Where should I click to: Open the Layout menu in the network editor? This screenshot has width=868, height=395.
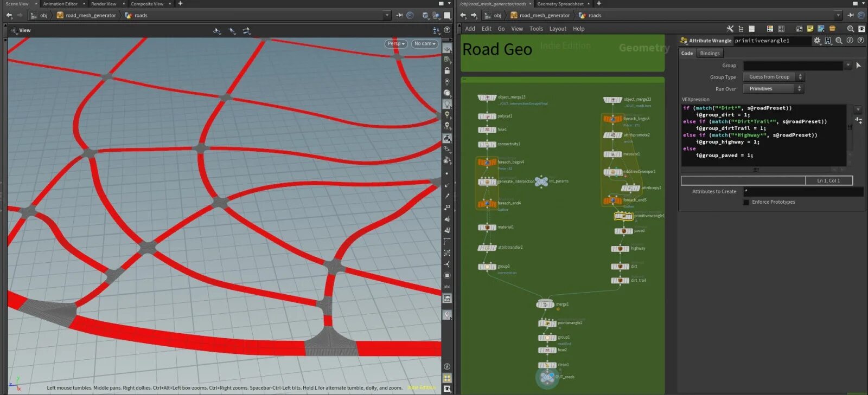[x=558, y=29]
